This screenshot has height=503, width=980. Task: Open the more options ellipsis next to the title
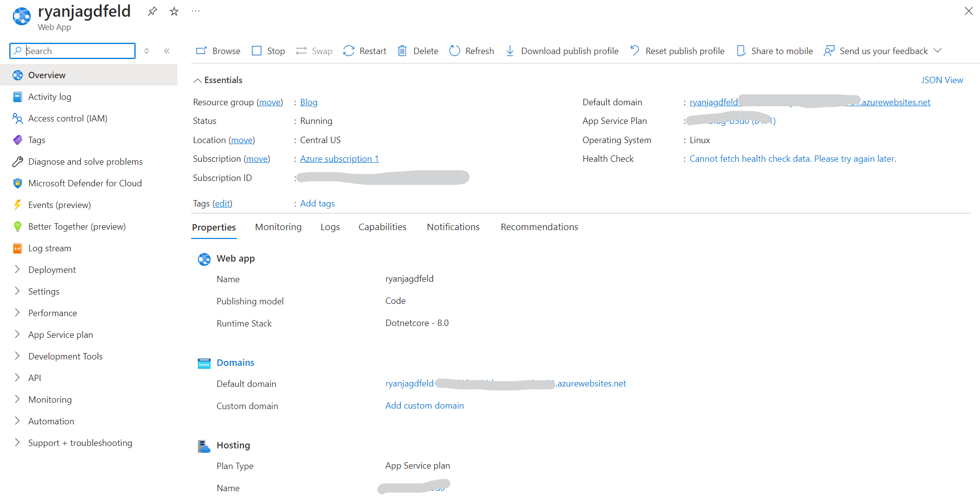196,11
